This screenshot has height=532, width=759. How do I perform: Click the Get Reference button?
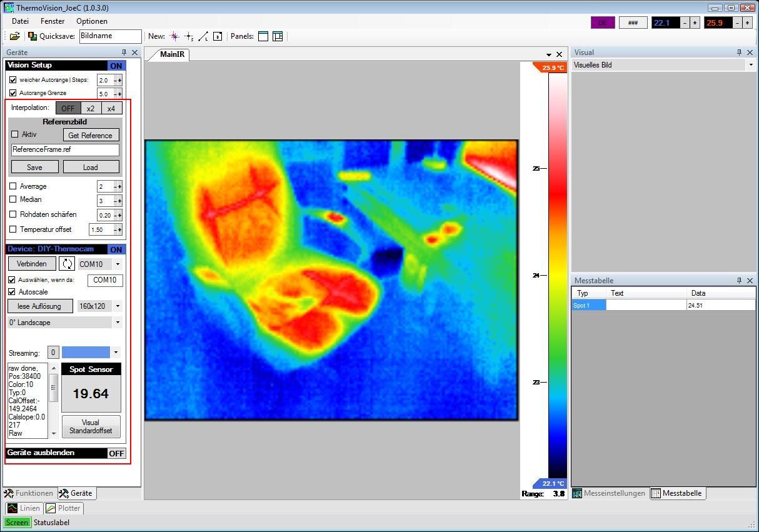[91, 135]
